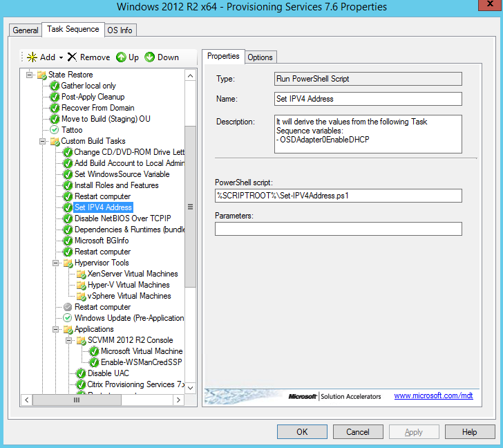Click the Cancel button
Viewport: 503px width, 448px height.
pyautogui.click(x=358, y=432)
